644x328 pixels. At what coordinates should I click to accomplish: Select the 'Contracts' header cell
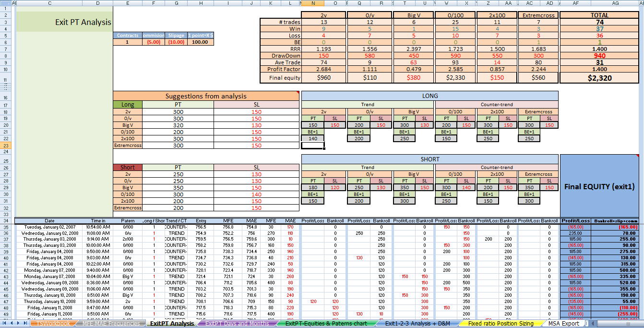pyautogui.click(x=128, y=36)
